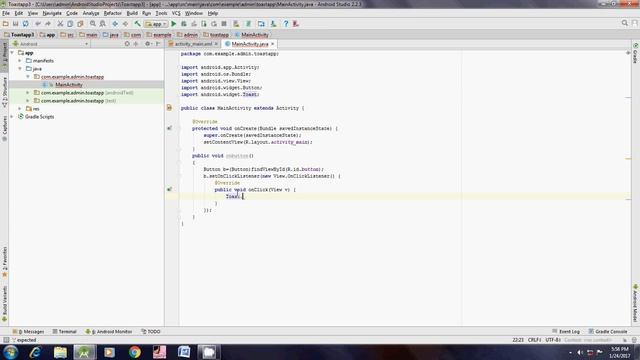Click the navigate Forward icon

[125, 24]
